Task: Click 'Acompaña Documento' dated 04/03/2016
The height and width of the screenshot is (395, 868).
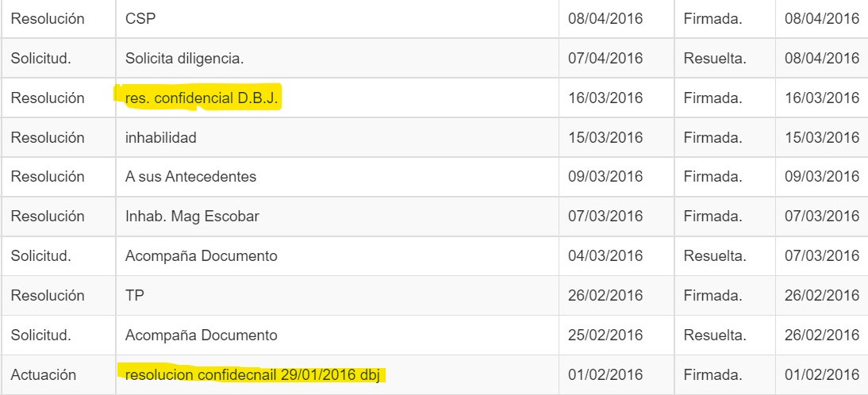Action: point(202,256)
